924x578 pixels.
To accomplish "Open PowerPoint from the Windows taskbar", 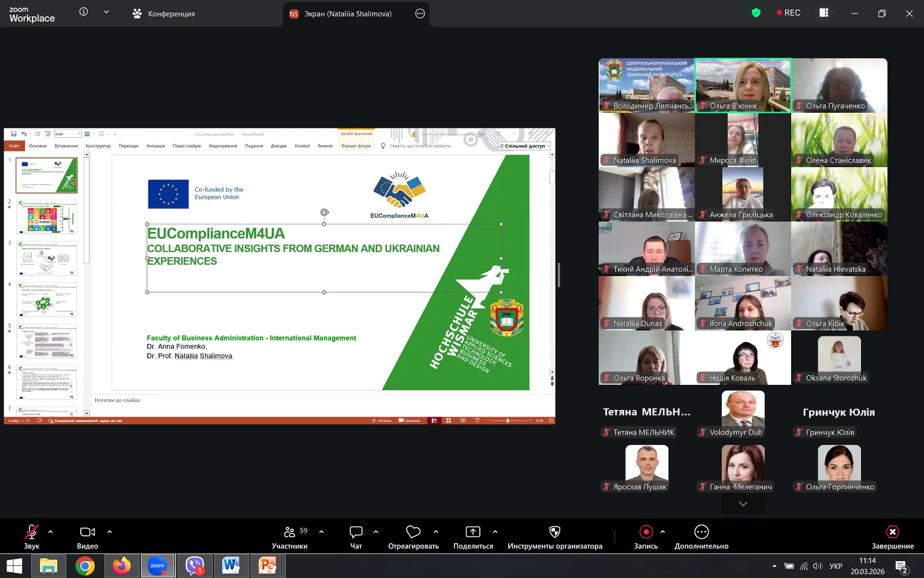I will click(x=267, y=566).
